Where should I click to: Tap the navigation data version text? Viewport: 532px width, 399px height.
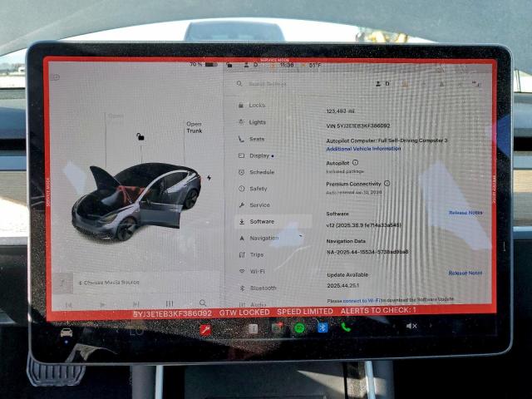click(x=367, y=252)
